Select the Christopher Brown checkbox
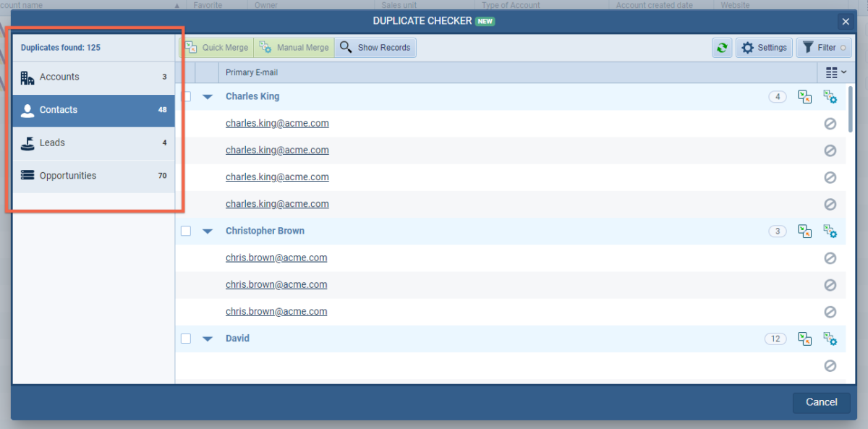This screenshot has height=429, width=868. pyautogui.click(x=186, y=231)
